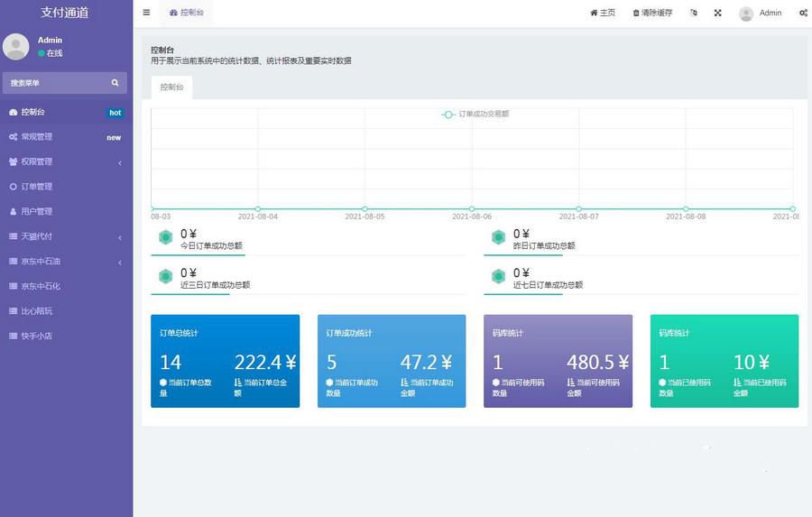The width and height of the screenshot is (812, 517).
Task: Open the purple 码库统计 card
Action: tap(558, 361)
